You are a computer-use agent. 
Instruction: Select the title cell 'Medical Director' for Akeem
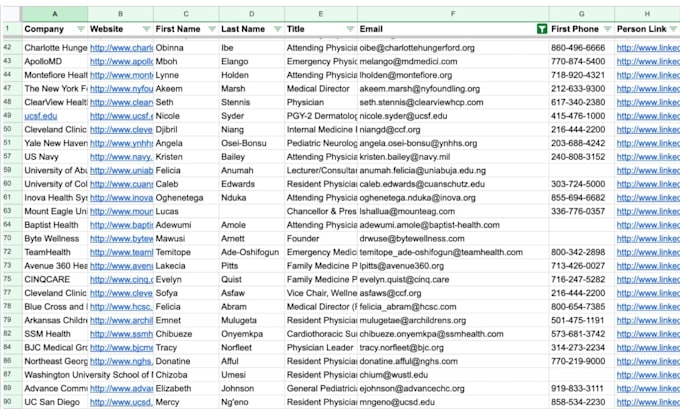coord(321,88)
